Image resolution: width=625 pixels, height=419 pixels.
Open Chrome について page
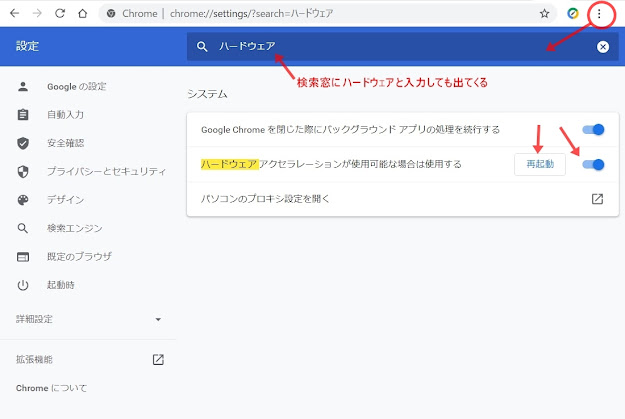[51, 388]
